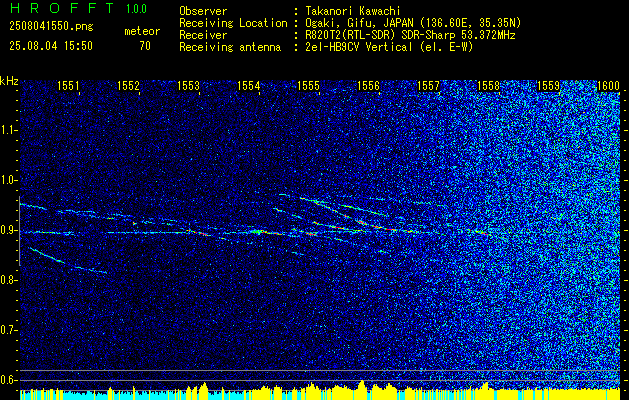
Task: Select the meteor count value 70
Action: click(x=145, y=46)
